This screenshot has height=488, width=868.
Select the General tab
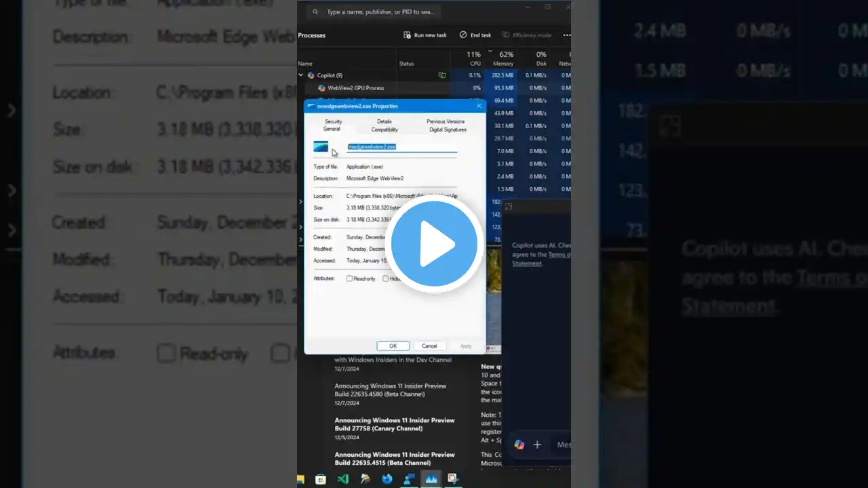click(x=332, y=129)
